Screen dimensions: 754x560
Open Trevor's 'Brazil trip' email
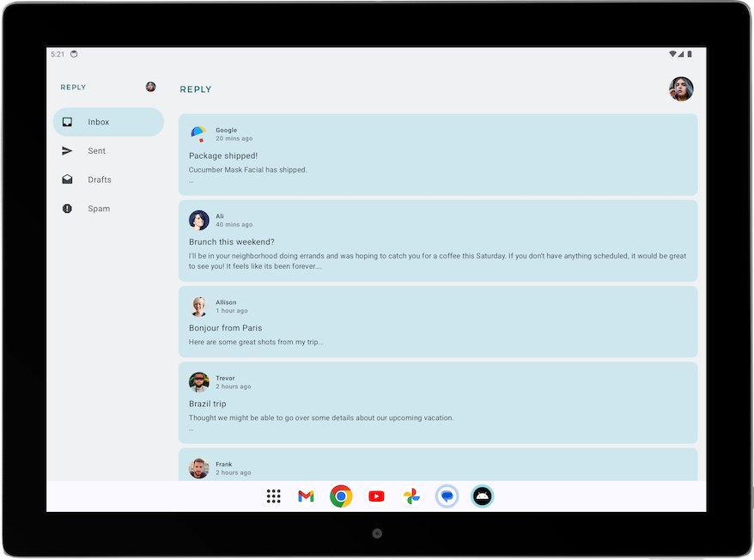[437, 402]
